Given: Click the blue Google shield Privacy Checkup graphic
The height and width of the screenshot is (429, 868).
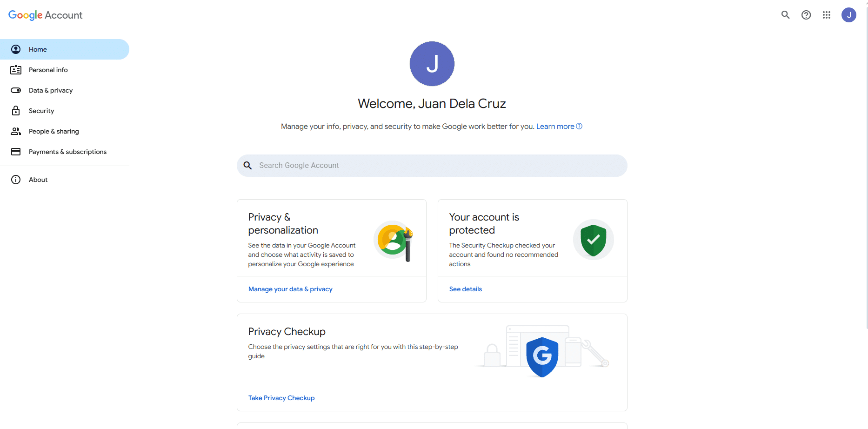Looking at the screenshot, I should [x=542, y=356].
